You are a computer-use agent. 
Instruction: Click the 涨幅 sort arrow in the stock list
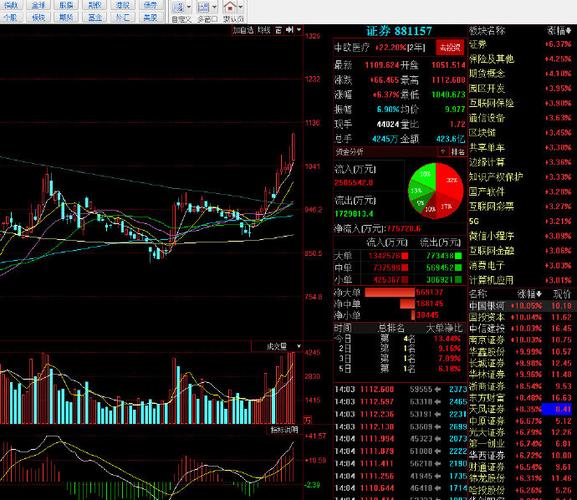click(539, 294)
